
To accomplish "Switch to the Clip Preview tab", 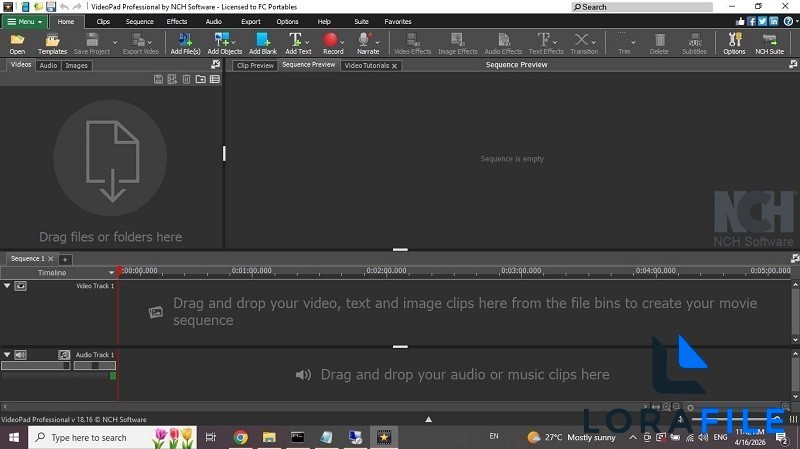I will click(x=255, y=65).
